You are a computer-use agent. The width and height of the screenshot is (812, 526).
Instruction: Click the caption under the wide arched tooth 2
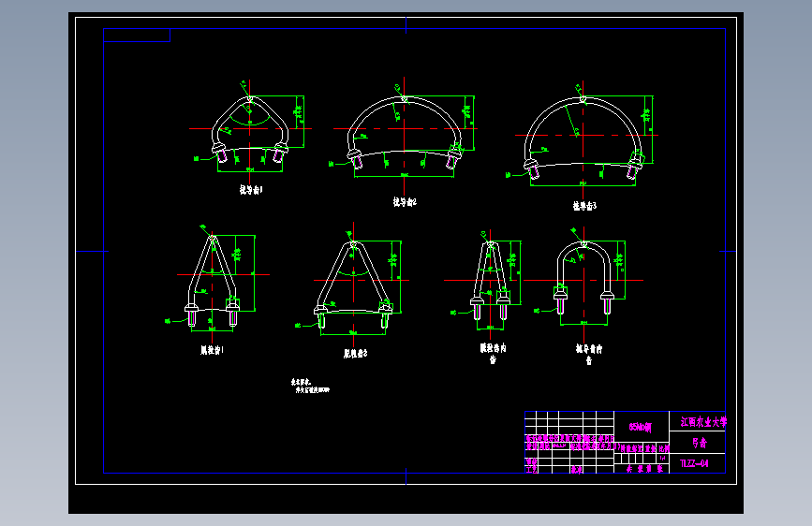pos(405,202)
